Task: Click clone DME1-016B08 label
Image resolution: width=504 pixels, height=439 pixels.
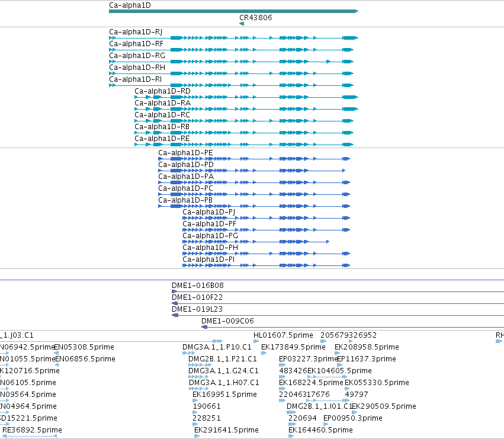Action: (197, 286)
